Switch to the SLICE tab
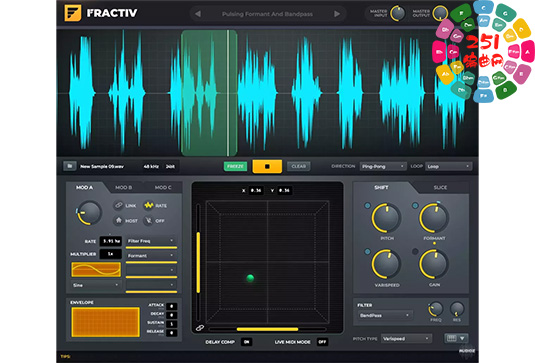Screen dimensions: 535x363 coord(440,187)
